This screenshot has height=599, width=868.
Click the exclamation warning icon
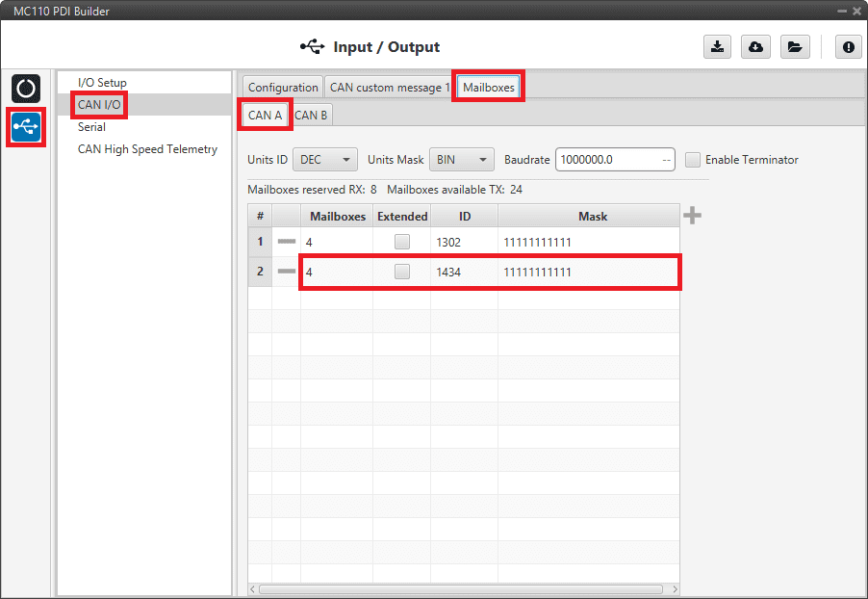[848, 46]
